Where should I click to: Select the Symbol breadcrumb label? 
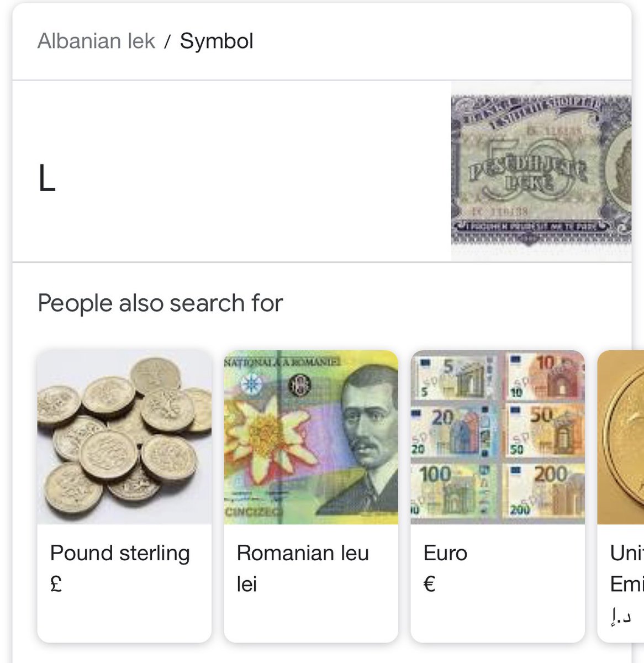[217, 41]
